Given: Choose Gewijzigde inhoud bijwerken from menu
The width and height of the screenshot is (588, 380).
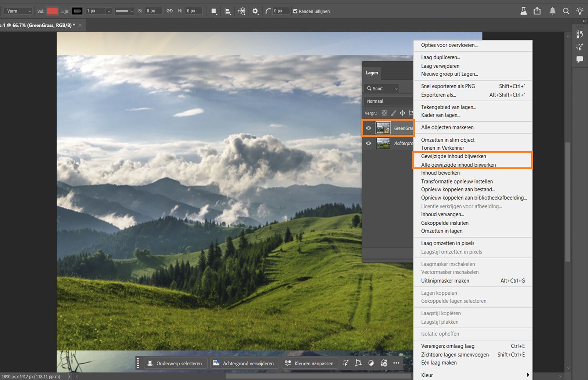Looking at the screenshot, I should click(453, 156).
